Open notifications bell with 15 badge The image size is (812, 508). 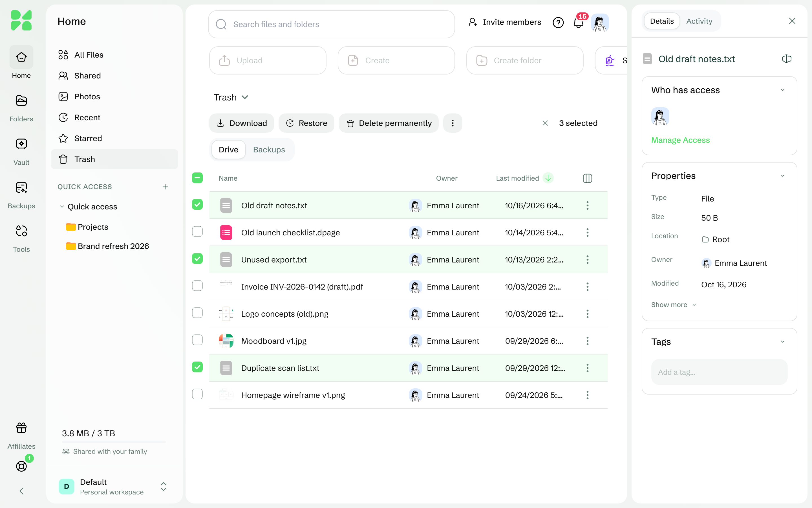[x=579, y=23]
